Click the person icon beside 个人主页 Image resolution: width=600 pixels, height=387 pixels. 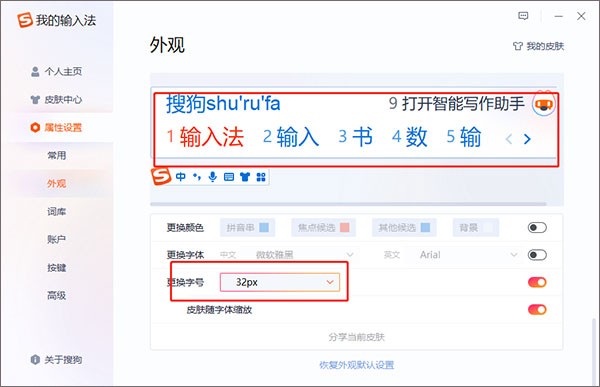pyautogui.click(x=35, y=72)
